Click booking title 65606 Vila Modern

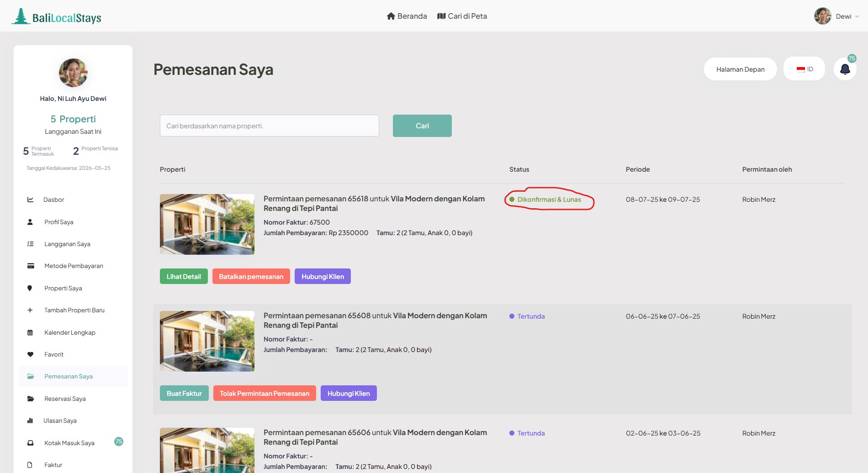pos(375,437)
